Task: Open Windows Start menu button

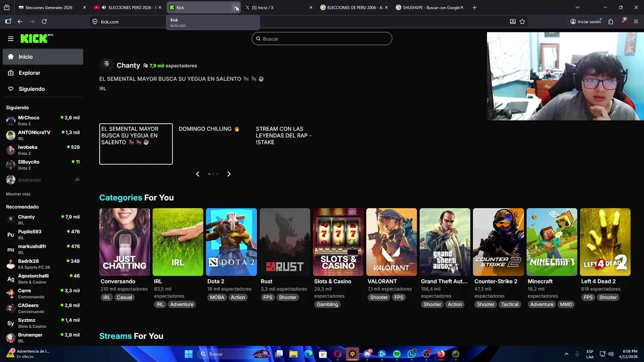Action: 189,354
